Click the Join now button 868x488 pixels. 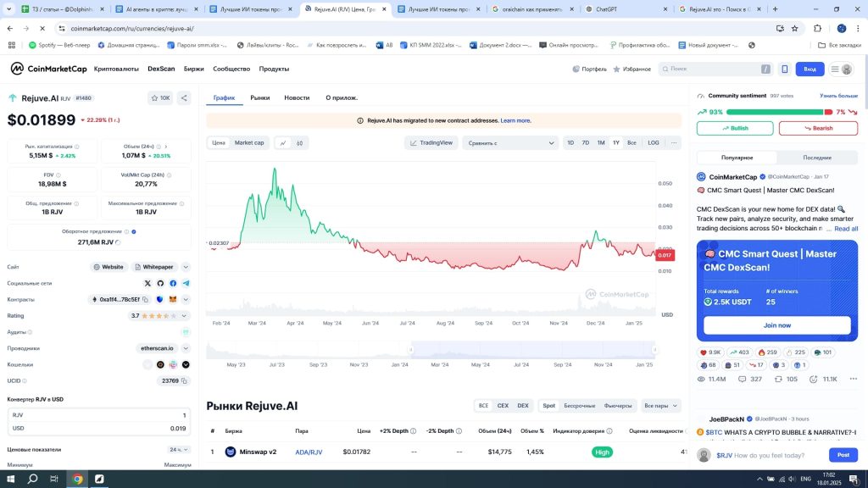coord(777,325)
